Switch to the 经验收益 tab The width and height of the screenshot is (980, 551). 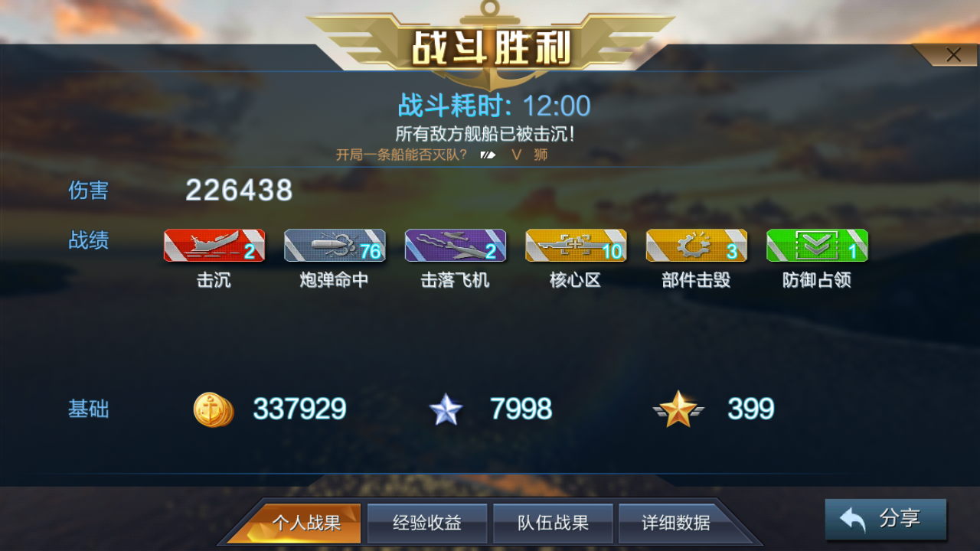pyautogui.click(x=427, y=523)
